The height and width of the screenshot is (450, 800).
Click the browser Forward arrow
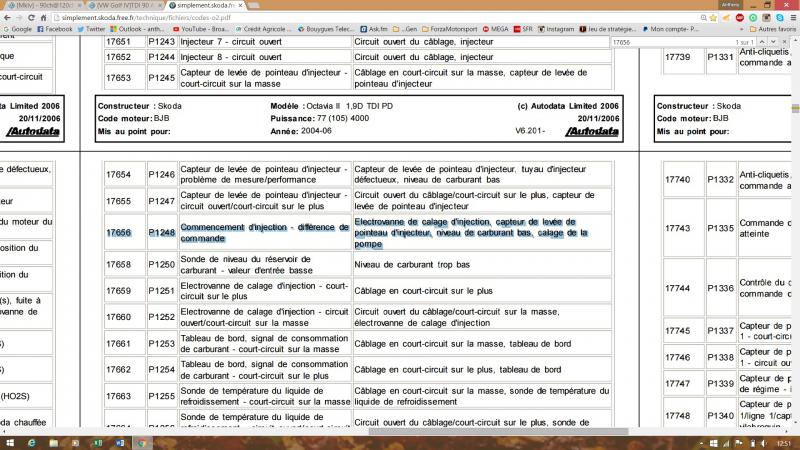(x=19, y=17)
